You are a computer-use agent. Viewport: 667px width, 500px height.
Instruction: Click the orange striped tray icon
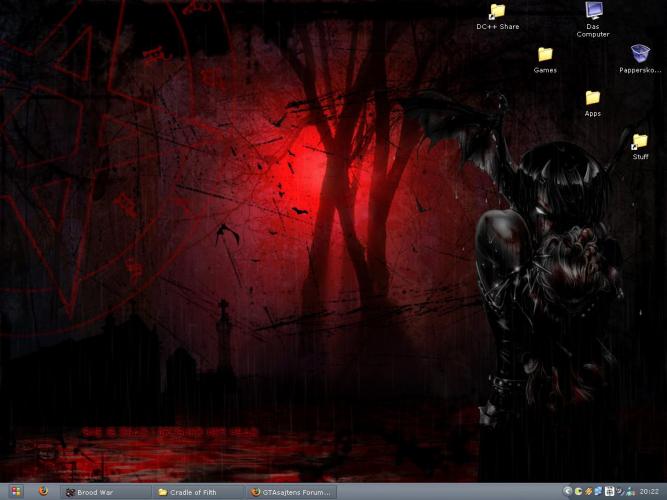tap(589, 491)
